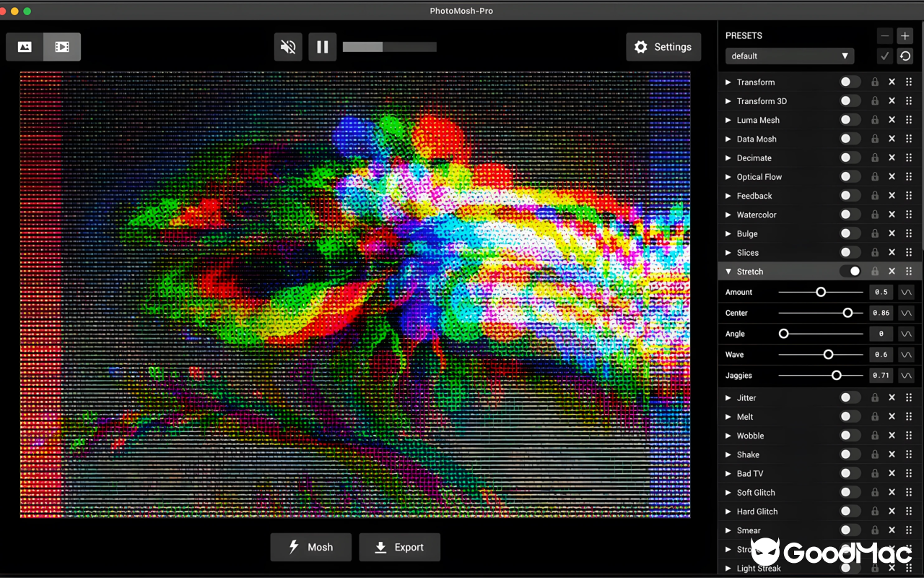Mute the audio with the speaker icon
The width and height of the screenshot is (924, 578).
288,46
